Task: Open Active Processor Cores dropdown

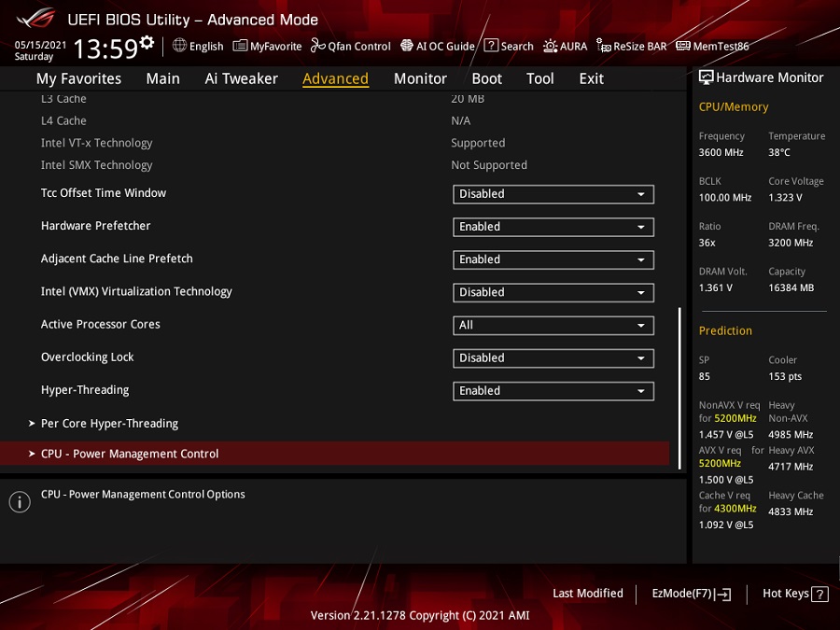Action: tap(553, 325)
